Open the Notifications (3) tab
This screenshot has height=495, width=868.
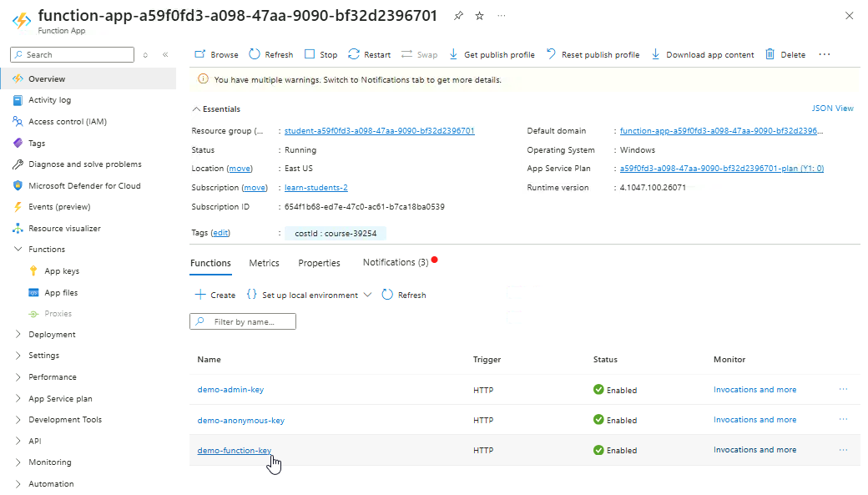pyautogui.click(x=396, y=262)
